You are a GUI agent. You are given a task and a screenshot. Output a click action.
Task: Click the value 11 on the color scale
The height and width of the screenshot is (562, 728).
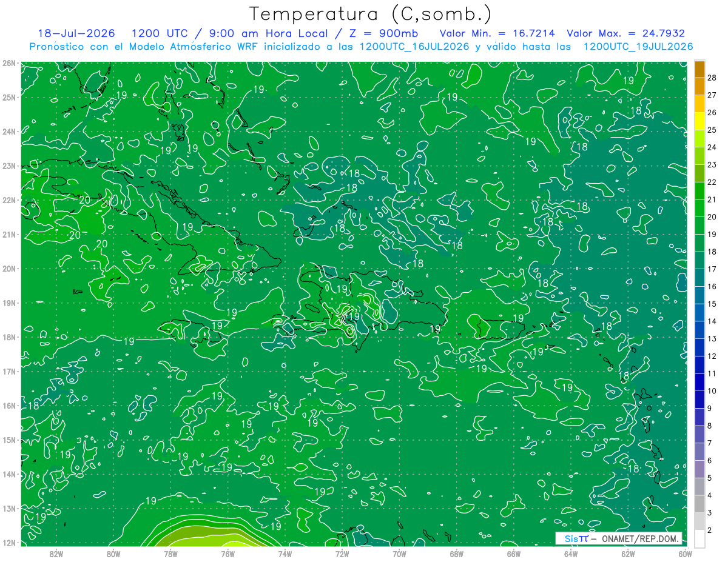pos(712,373)
